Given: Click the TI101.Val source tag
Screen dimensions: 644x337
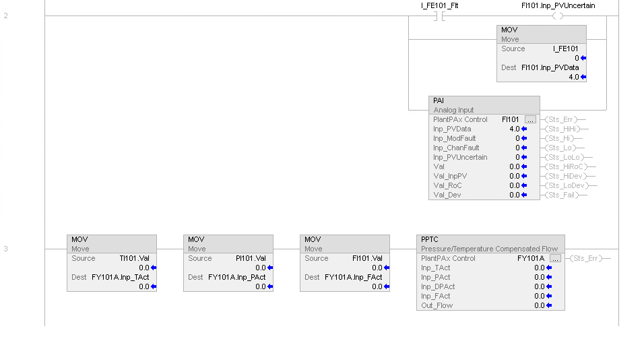Looking at the screenshot, I should 135,258.
